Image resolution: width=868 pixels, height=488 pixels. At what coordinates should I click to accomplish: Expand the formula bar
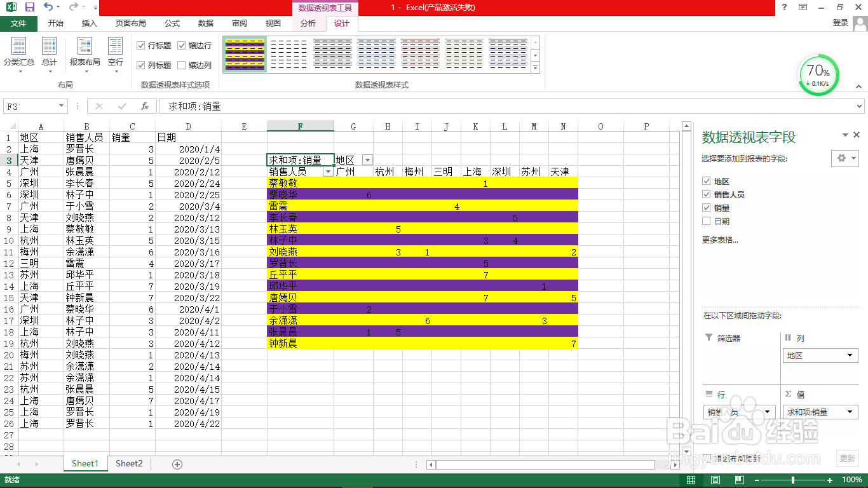pos(860,106)
